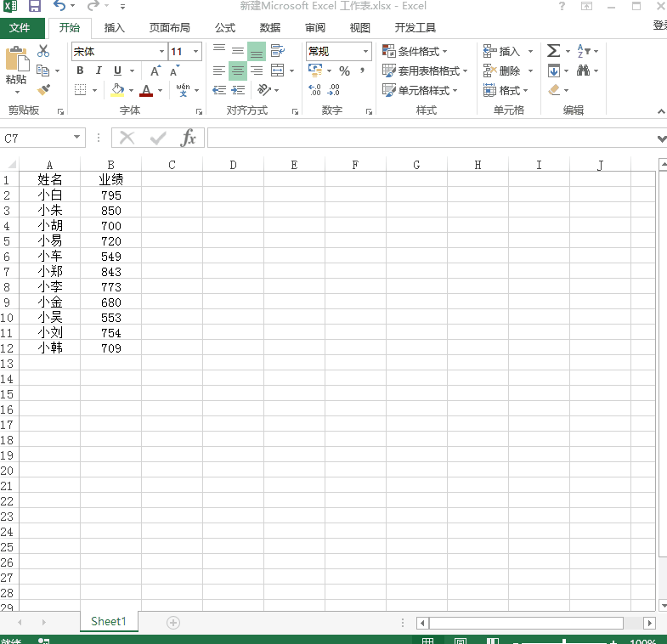Switch to the 开发工具 tab
The image size is (667, 644).
point(415,28)
